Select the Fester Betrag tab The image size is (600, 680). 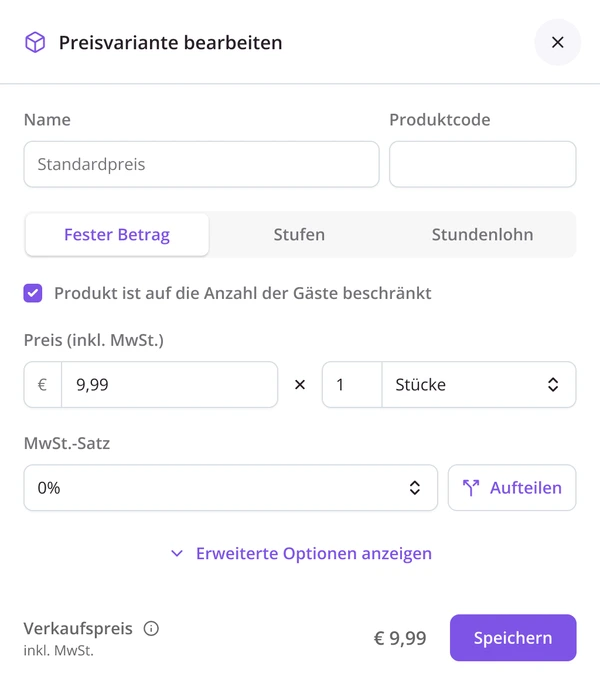coord(117,235)
